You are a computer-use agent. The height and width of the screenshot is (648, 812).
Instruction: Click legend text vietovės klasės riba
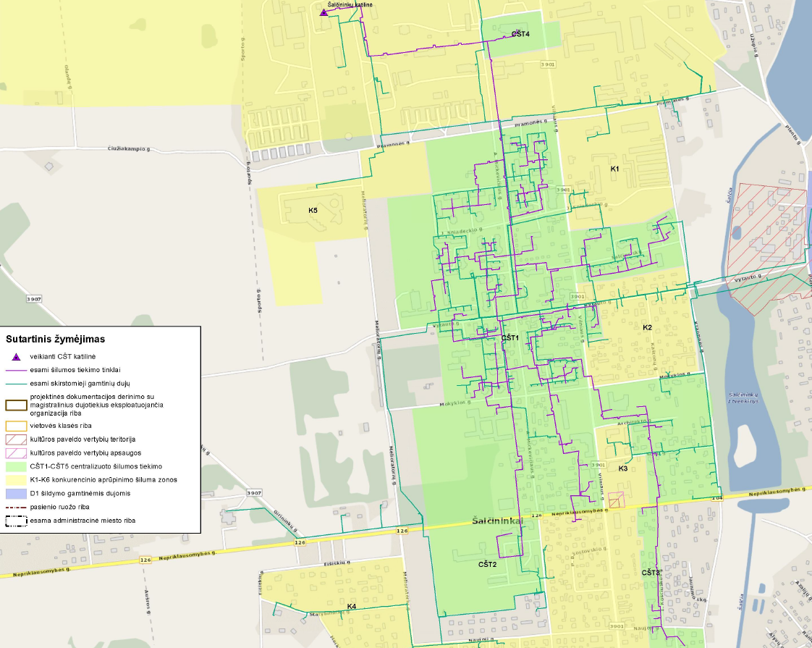pyautogui.click(x=61, y=426)
